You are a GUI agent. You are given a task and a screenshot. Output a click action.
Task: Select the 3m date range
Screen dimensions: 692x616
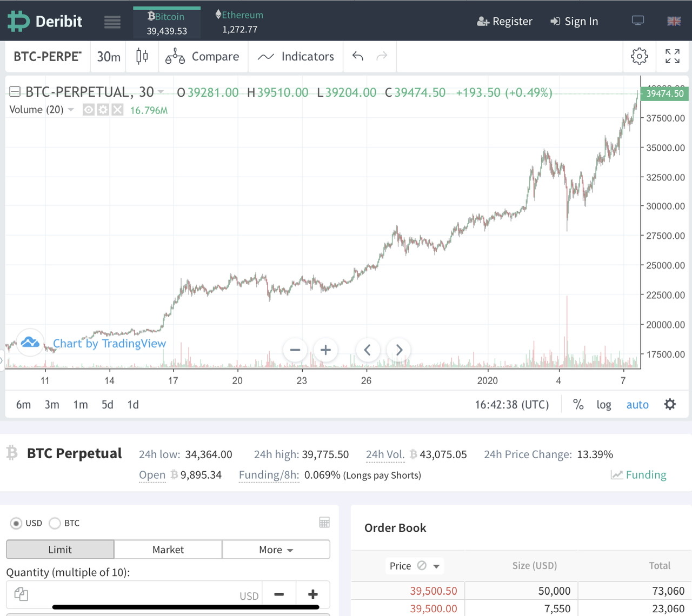(52, 405)
